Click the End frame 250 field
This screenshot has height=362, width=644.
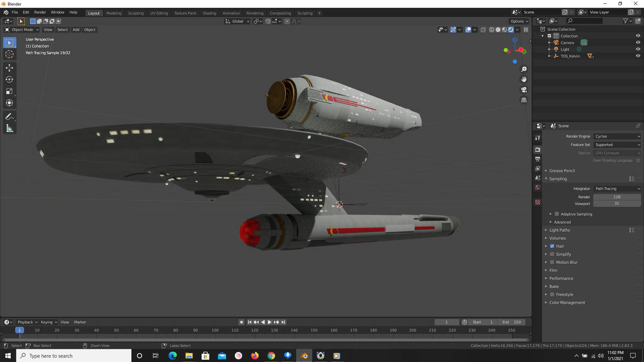click(512, 323)
